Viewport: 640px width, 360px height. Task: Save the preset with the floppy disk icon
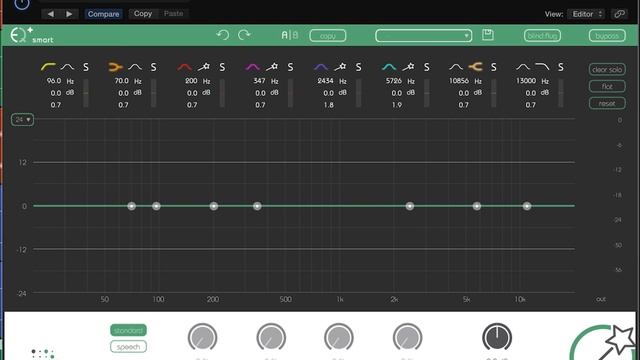coord(488,35)
